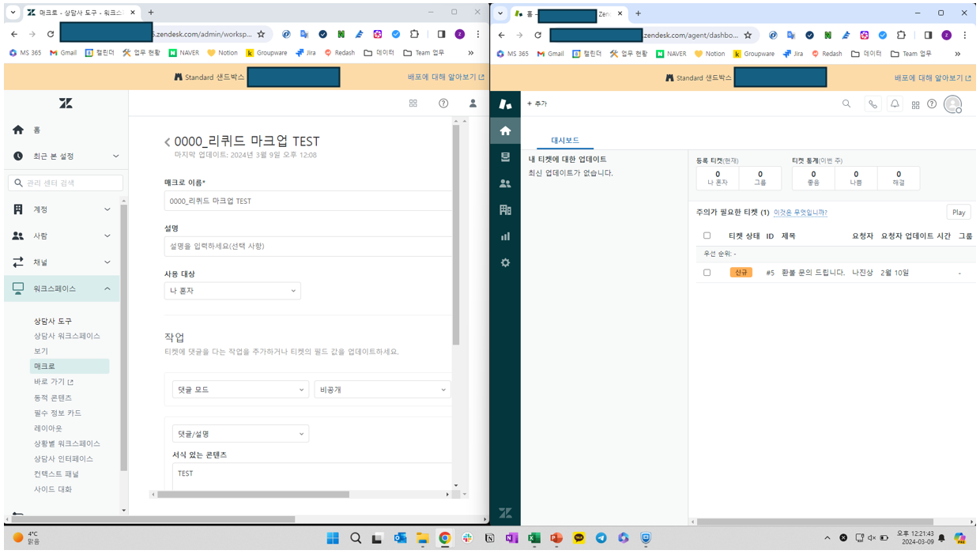The width and height of the screenshot is (980, 554).
Task: Switch to the 대시보드 tab
Action: (x=565, y=138)
